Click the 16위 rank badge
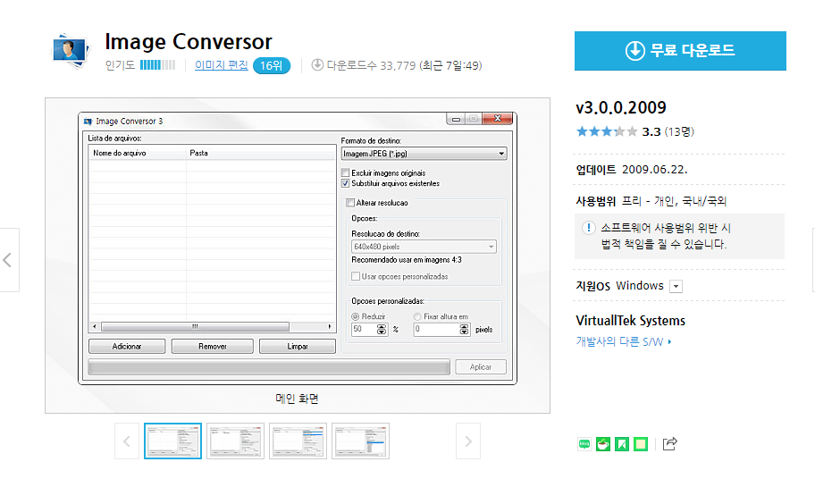Viewport: 815px width, 504px height. tap(272, 65)
